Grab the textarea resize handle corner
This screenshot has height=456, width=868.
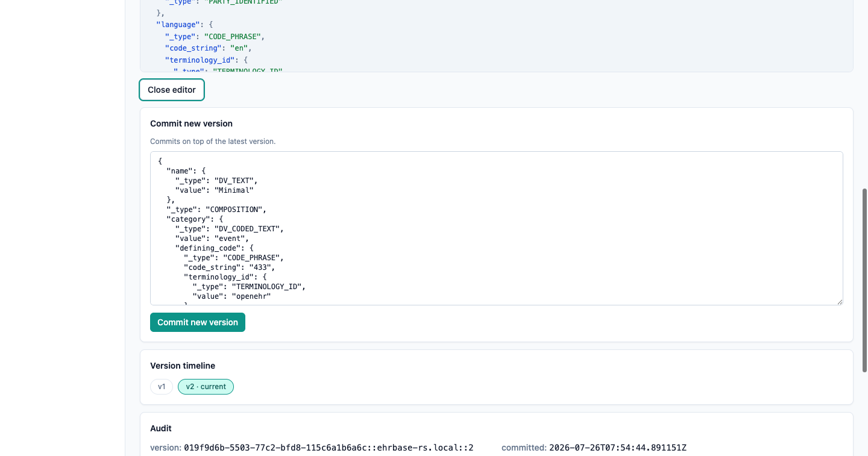839,301
